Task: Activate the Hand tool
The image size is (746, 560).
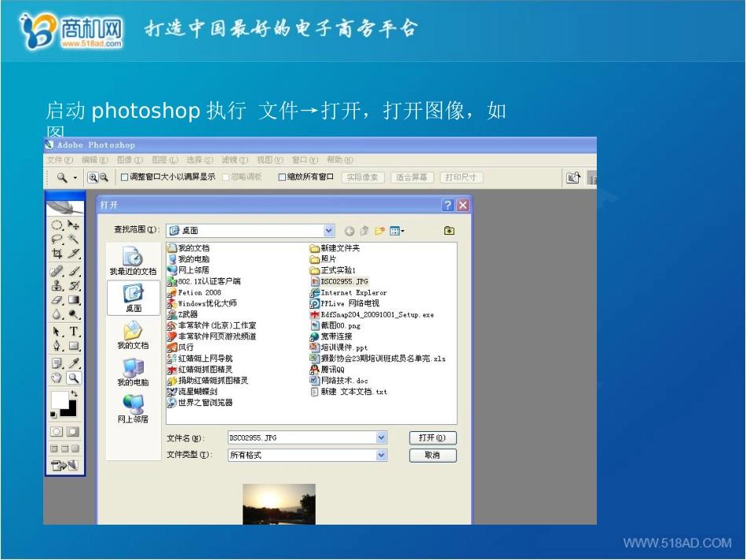Action: click(57, 378)
